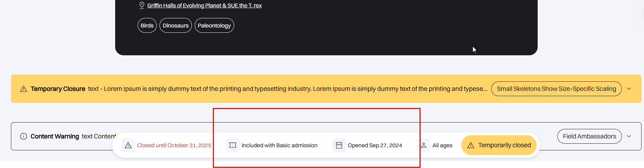Screen dimensions: 644x168
Task: Click the Content Warning heading text
Action: click(x=55, y=136)
